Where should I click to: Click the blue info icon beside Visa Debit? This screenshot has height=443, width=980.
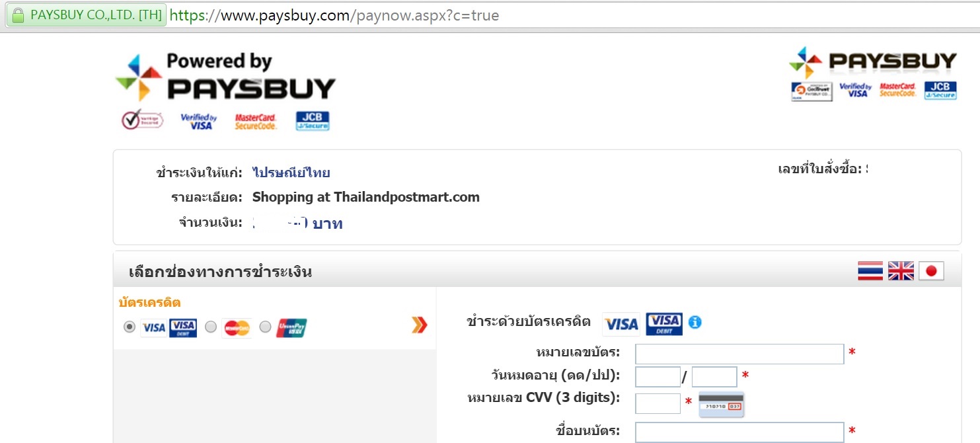point(695,322)
